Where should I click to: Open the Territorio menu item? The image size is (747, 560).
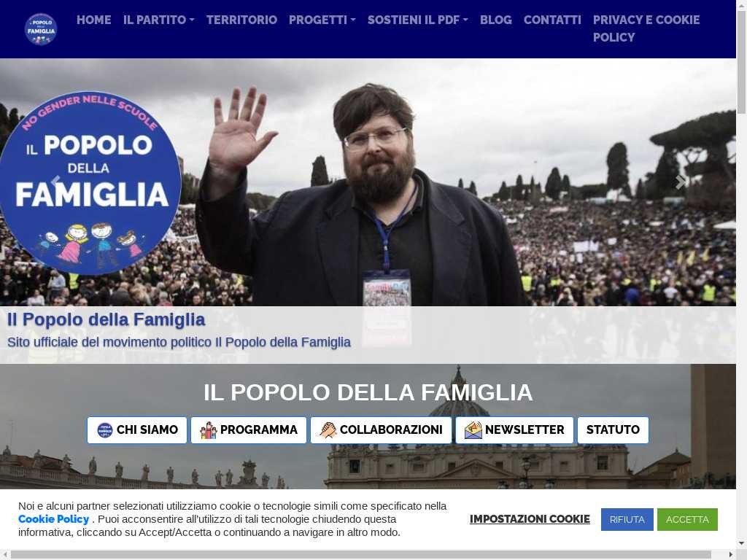pos(241,20)
